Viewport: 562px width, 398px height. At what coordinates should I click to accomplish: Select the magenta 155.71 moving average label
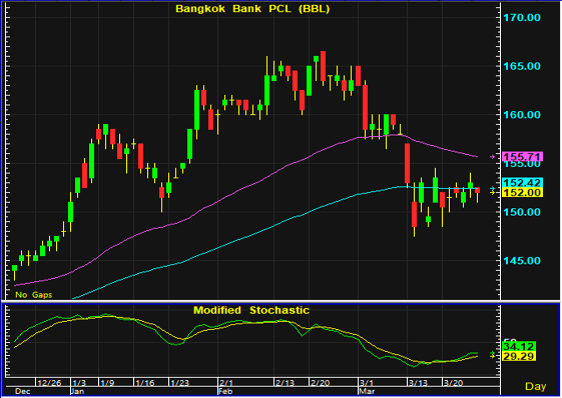(x=523, y=156)
